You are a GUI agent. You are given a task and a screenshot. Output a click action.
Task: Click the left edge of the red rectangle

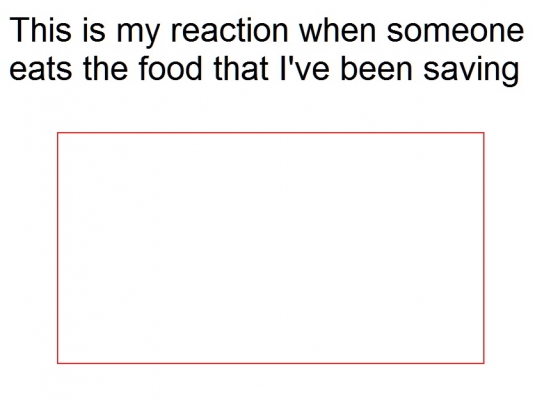pos(58,248)
